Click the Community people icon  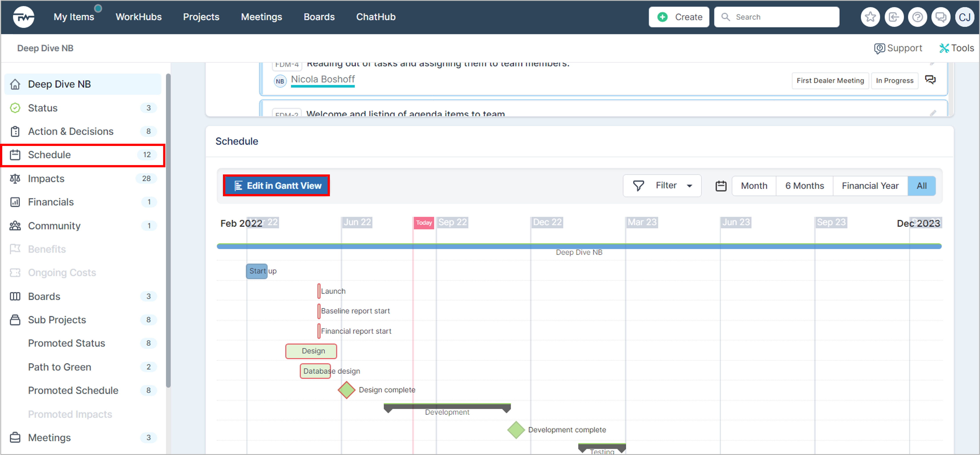[x=15, y=226]
